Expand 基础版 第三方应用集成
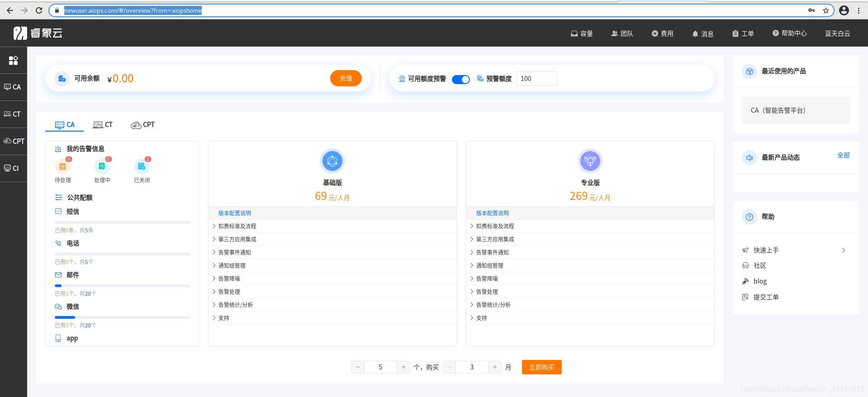Screen dimensions: 868x397 click(x=332, y=239)
